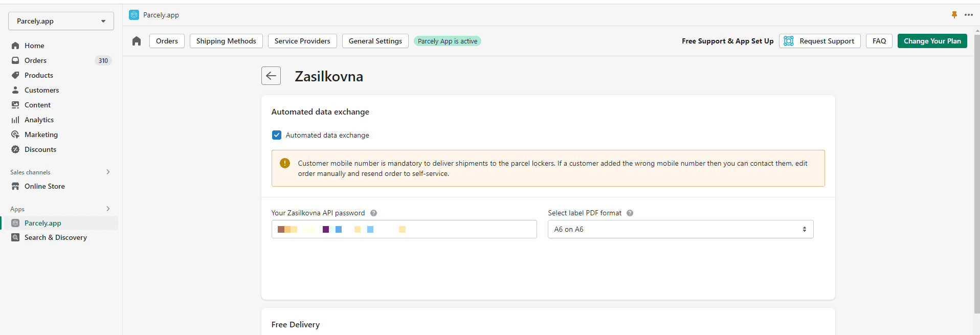980x335 pixels.
Task: Expand the Apps section chevron
Action: pyautogui.click(x=108, y=209)
